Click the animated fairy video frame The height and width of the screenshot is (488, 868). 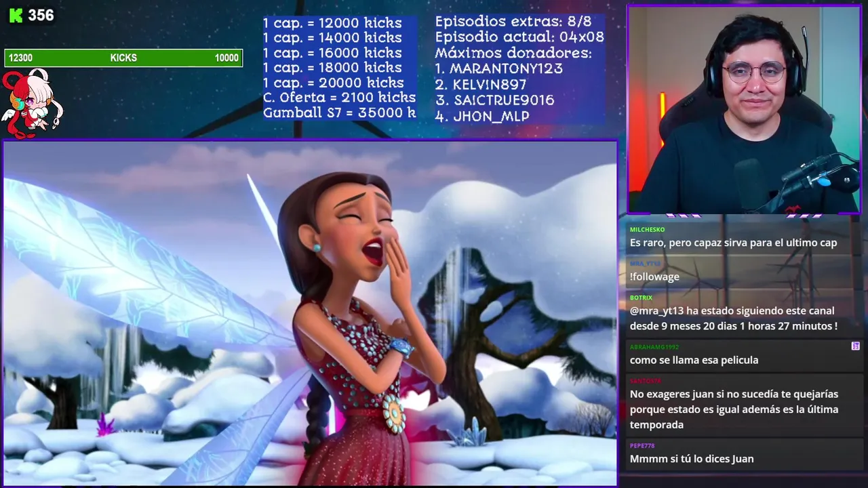(311, 313)
